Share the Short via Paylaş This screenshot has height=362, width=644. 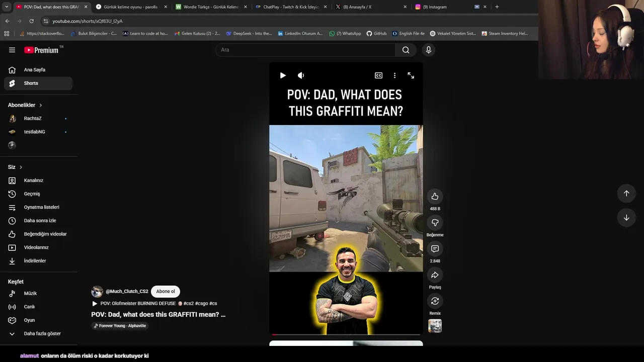[x=435, y=275]
